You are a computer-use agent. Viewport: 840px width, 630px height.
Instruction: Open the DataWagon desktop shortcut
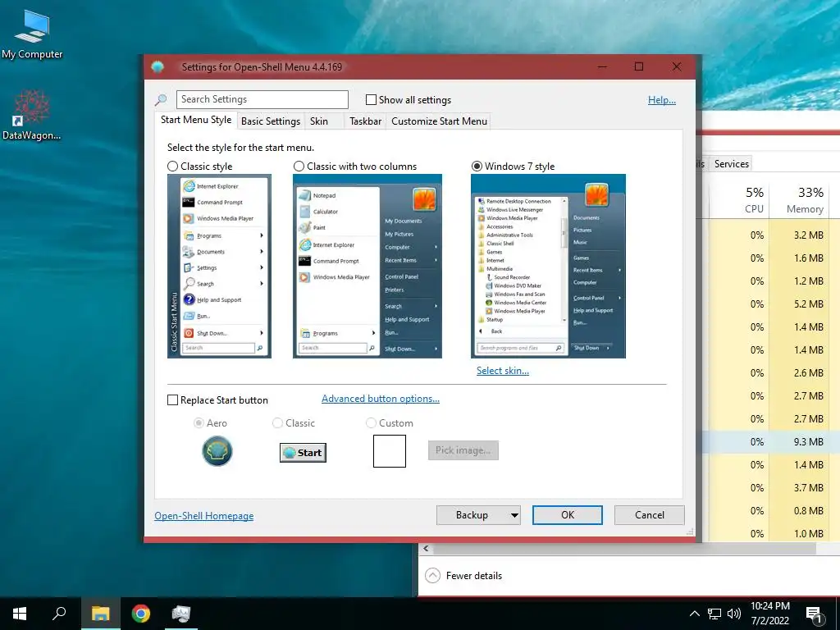tap(32, 115)
